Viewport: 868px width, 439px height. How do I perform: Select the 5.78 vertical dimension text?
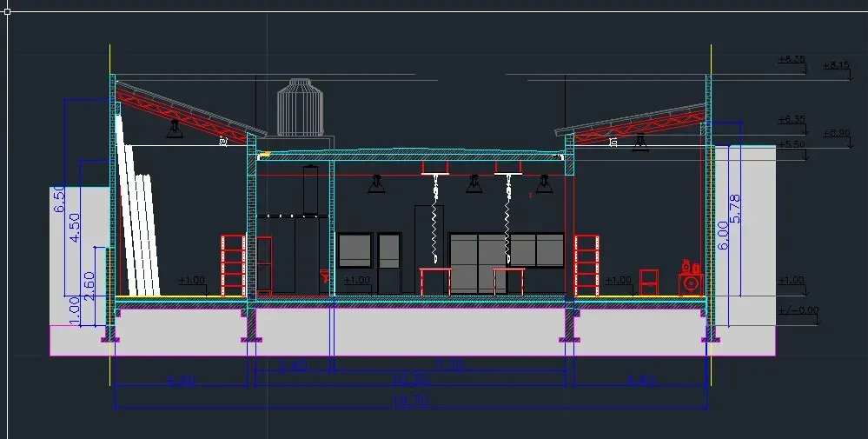click(x=735, y=209)
